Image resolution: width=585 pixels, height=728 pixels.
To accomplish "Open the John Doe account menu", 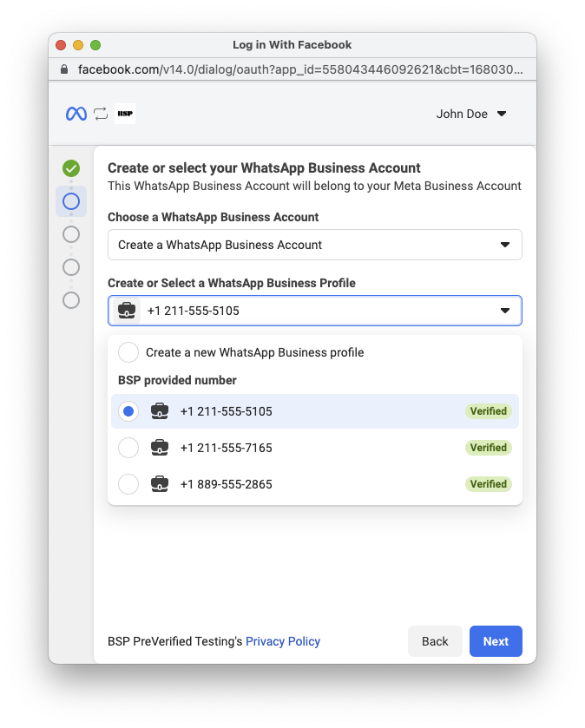I will pos(470,114).
